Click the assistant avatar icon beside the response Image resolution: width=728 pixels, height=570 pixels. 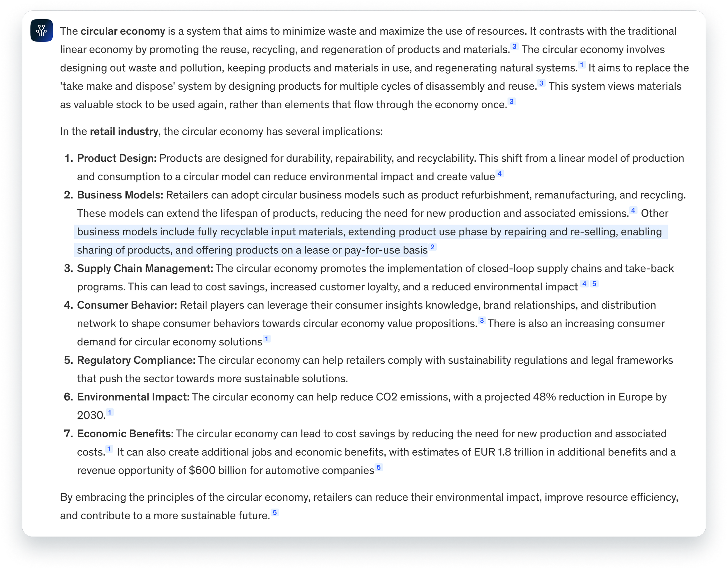[42, 30]
